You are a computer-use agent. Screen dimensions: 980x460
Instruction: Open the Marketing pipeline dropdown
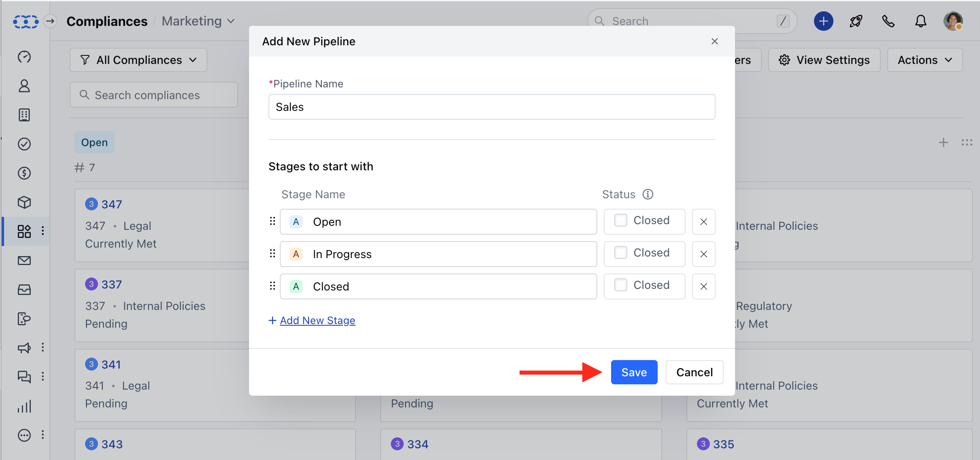tap(198, 21)
